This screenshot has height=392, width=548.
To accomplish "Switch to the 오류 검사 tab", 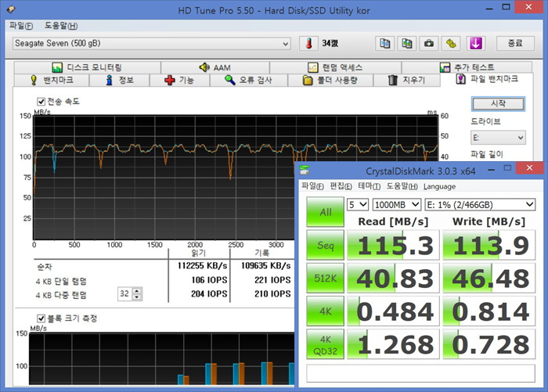I will pyautogui.click(x=248, y=80).
